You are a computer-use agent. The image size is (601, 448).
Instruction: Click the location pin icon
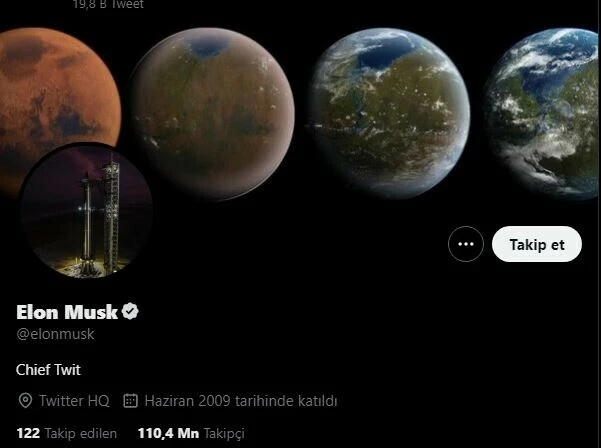(25, 400)
